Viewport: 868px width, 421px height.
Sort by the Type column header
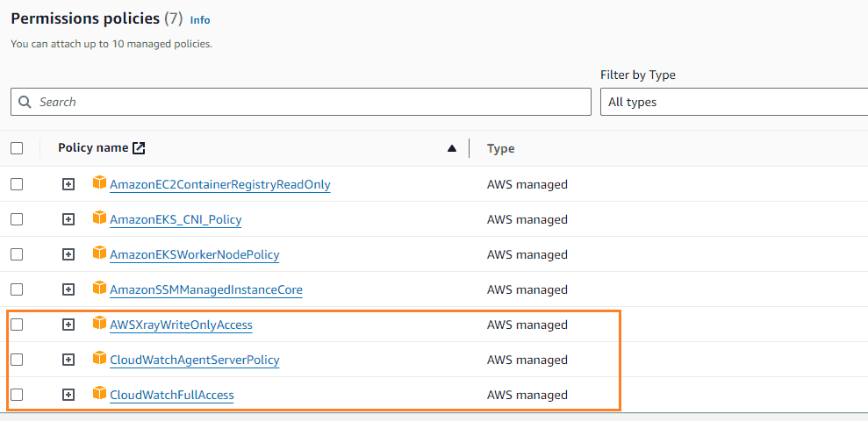point(500,148)
